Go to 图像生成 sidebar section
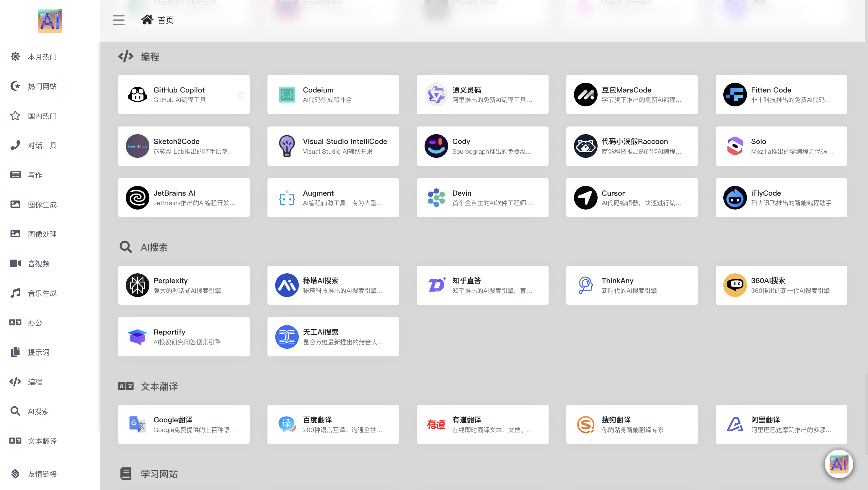The height and width of the screenshot is (490, 868). tap(42, 204)
